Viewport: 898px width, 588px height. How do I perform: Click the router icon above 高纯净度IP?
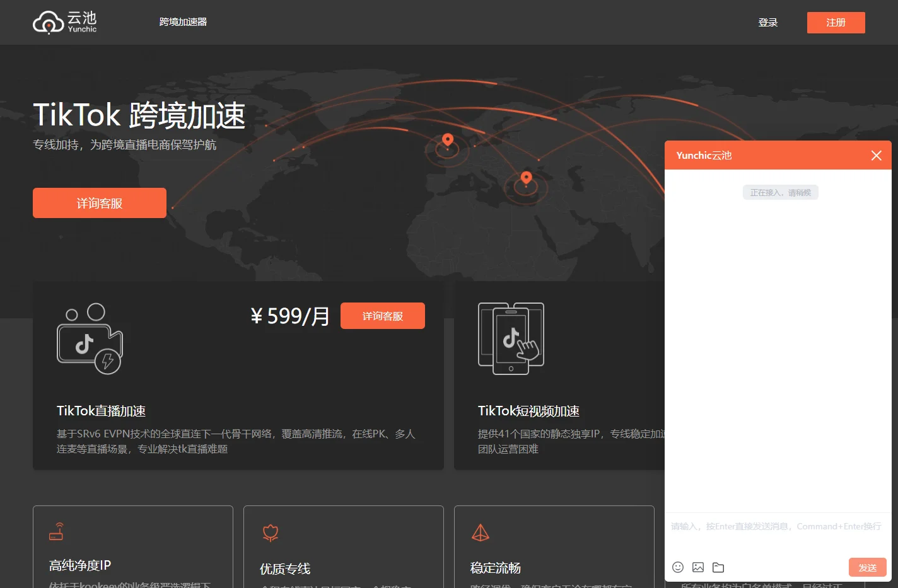(x=57, y=531)
